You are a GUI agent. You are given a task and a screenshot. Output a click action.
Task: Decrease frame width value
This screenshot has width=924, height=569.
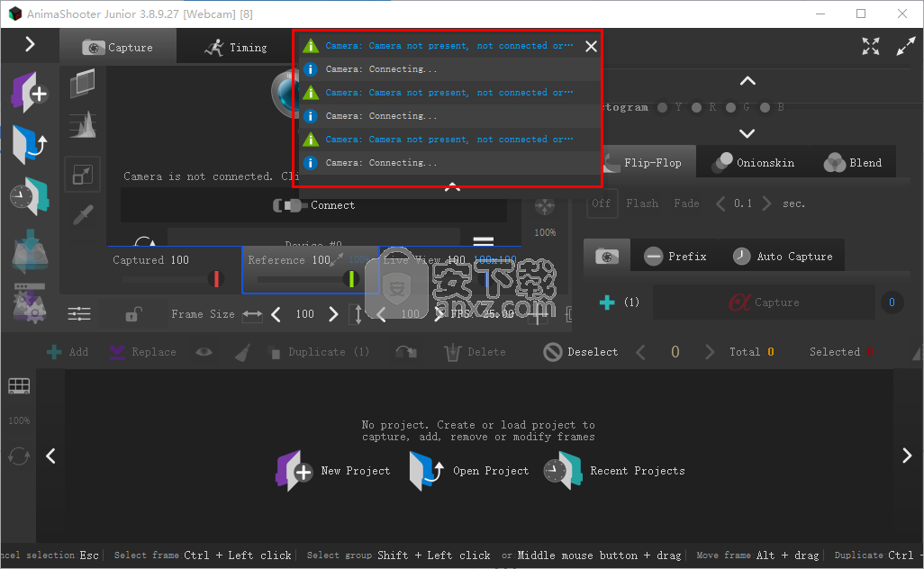(276, 314)
